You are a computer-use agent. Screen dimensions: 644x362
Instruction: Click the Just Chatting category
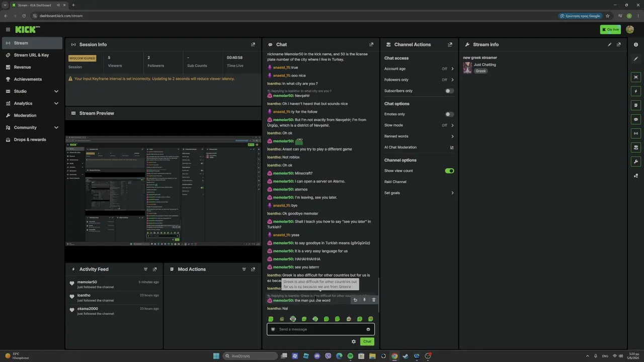pos(485,65)
